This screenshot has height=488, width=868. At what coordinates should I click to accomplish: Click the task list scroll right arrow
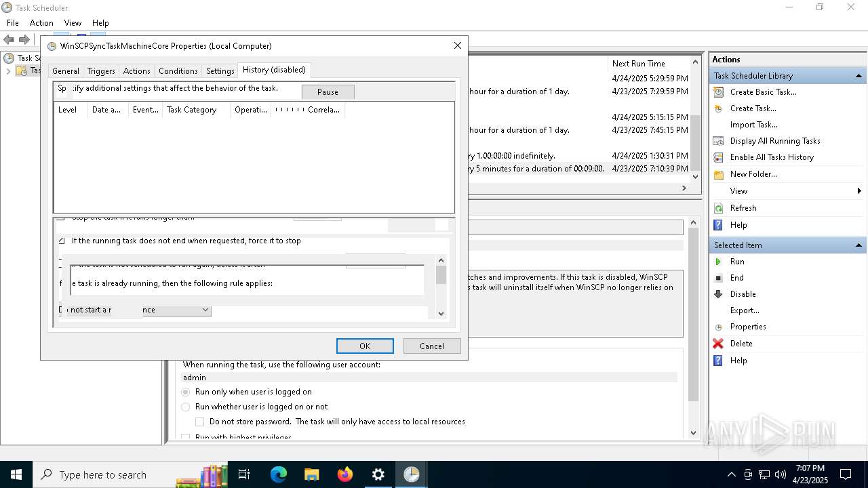tap(684, 188)
